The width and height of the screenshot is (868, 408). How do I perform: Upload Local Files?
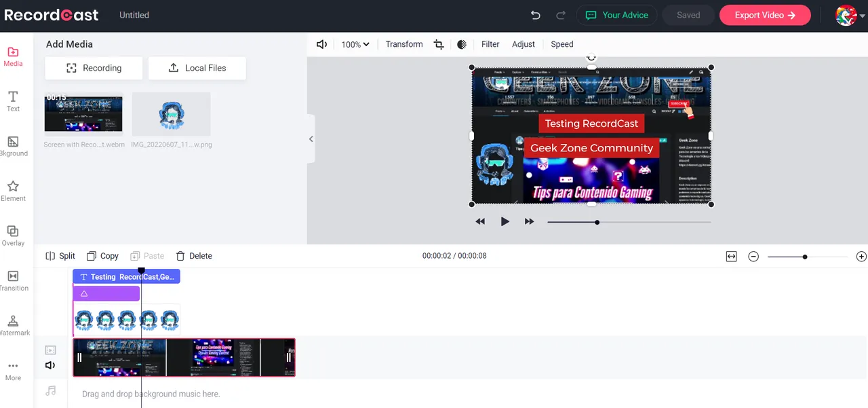tap(197, 68)
